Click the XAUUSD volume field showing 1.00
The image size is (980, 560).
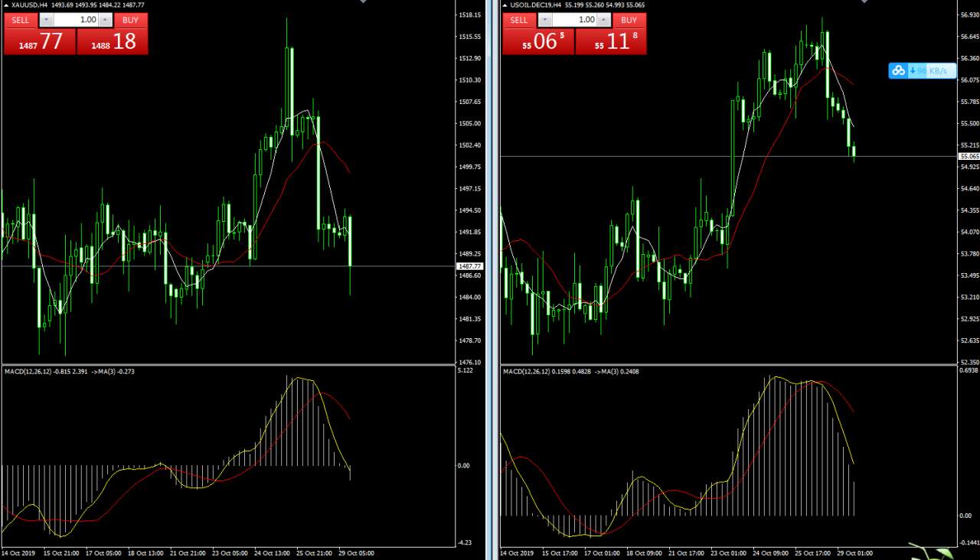(77, 20)
